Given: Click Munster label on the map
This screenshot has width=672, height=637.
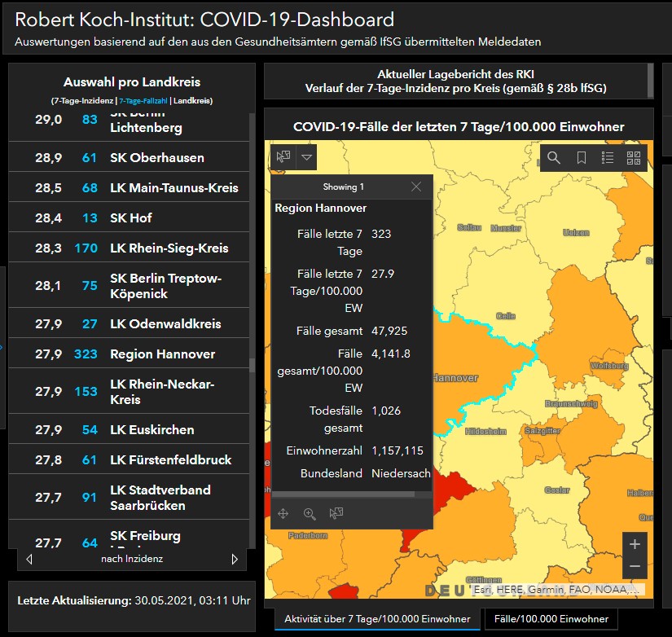Looking at the screenshot, I should (506, 228).
